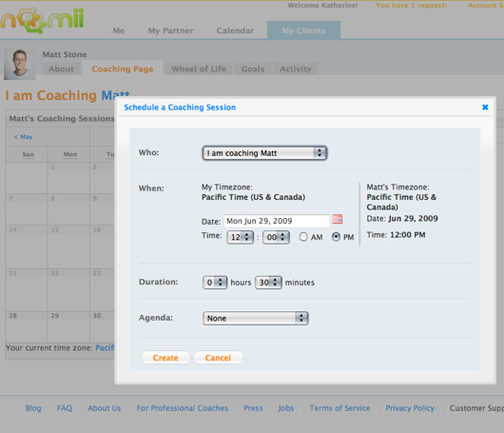Screen dimensions: 504x433
Task: Select the My Clients tab
Action: [x=303, y=30]
